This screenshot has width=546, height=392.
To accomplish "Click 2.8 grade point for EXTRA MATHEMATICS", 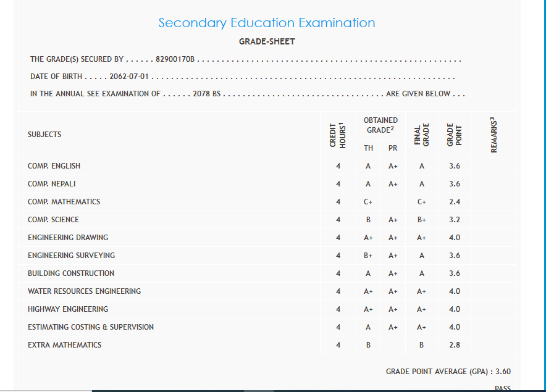I will tap(454, 345).
